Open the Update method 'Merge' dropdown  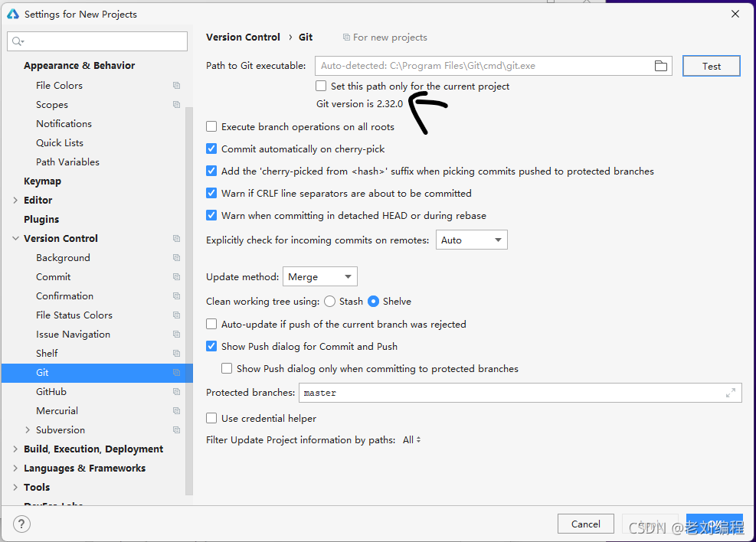319,276
